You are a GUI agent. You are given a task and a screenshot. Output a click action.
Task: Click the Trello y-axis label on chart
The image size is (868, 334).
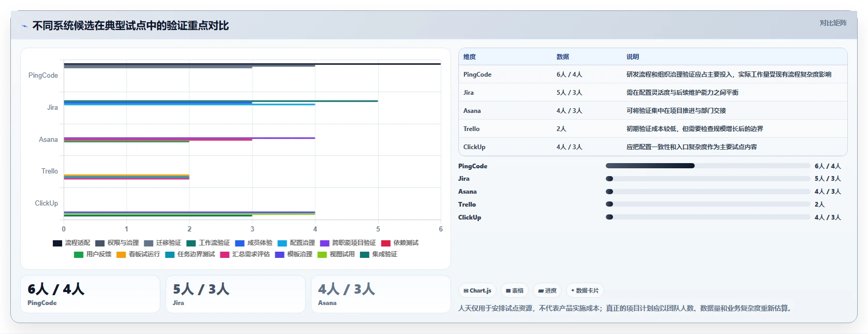(50, 171)
